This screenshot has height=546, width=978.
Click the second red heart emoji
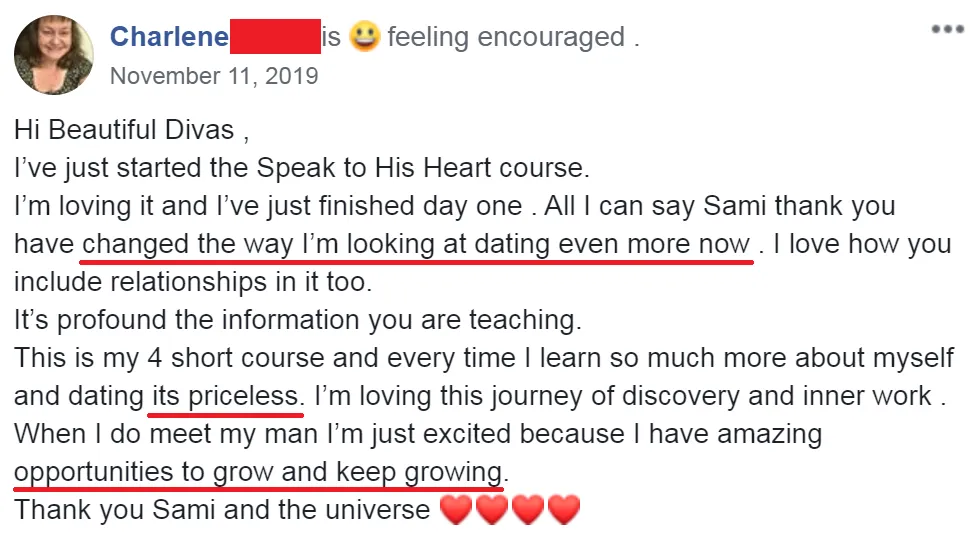click(x=492, y=509)
